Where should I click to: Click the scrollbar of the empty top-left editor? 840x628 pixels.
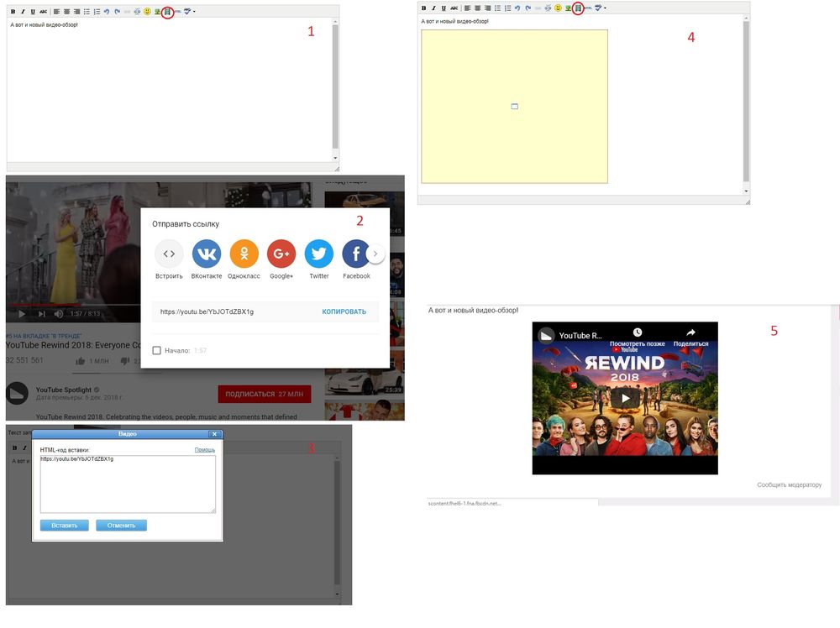tap(335, 89)
